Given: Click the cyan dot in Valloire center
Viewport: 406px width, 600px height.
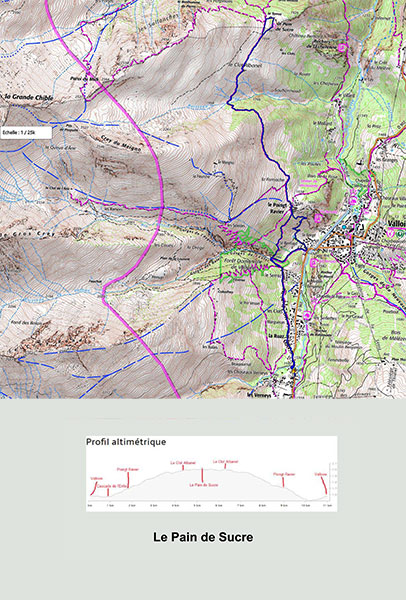Looking at the screenshot, I should (x=344, y=227).
